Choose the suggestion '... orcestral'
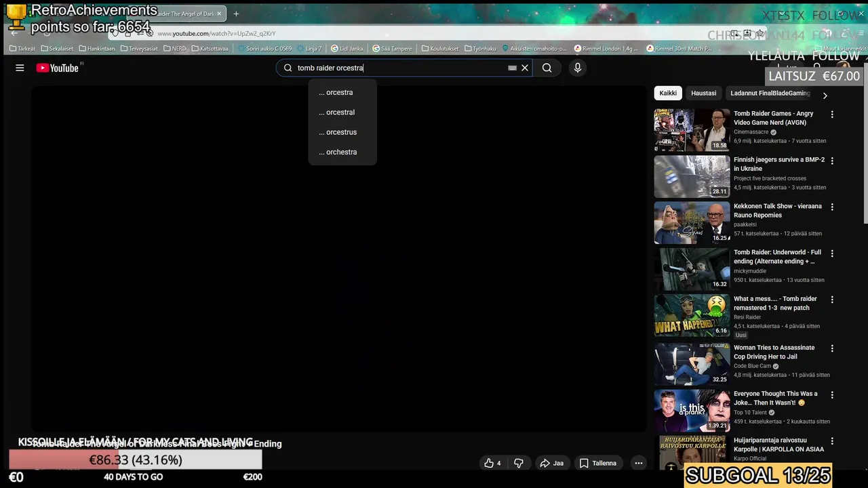 point(342,113)
